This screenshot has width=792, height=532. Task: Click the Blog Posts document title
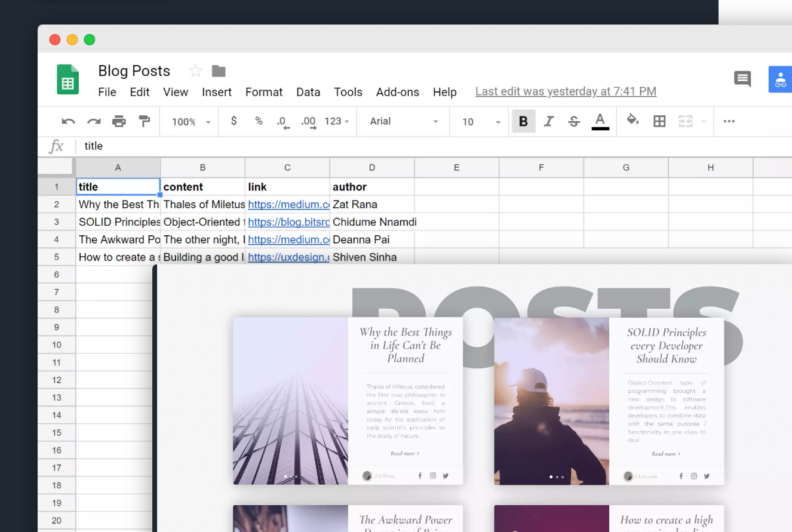(x=134, y=71)
